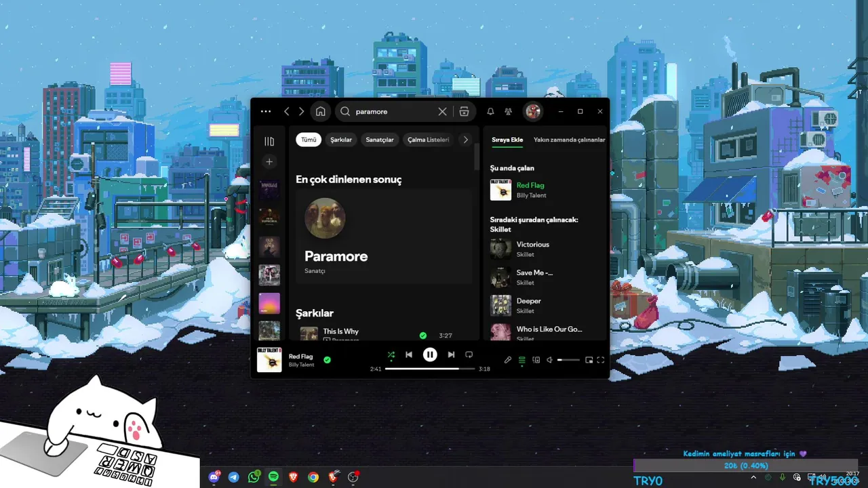Toggle repeat mode
868x488 pixels.
[x=469, y=354]
